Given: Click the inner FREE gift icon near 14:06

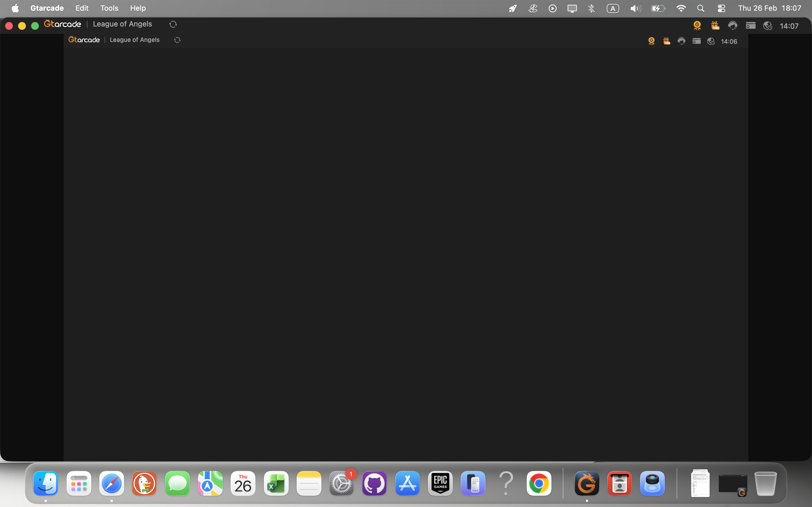Looking at the screenshot, I should (667, 41).
